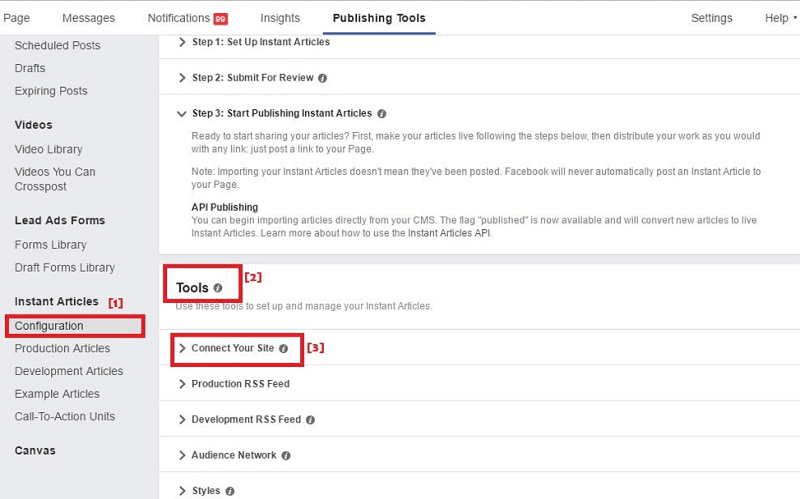
Task: Click info icon beside Connect Your Site
Action: [283, 349]
